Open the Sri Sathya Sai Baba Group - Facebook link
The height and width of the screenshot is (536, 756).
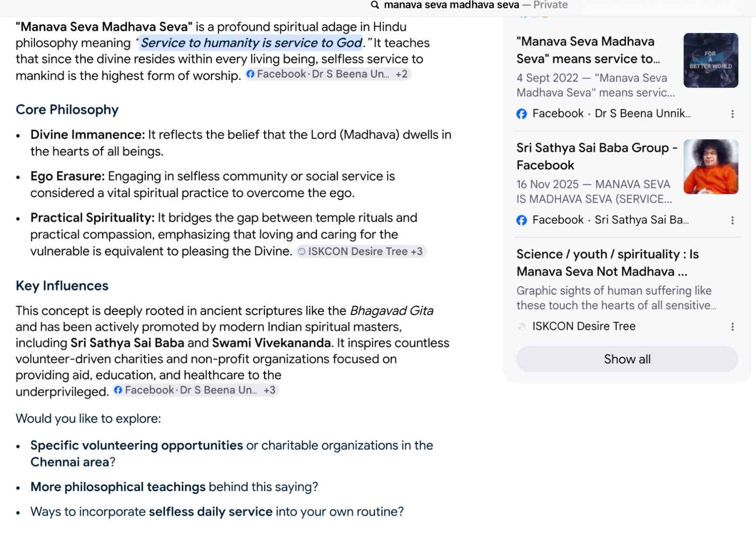pyautogui.click(x=597, y=156)
